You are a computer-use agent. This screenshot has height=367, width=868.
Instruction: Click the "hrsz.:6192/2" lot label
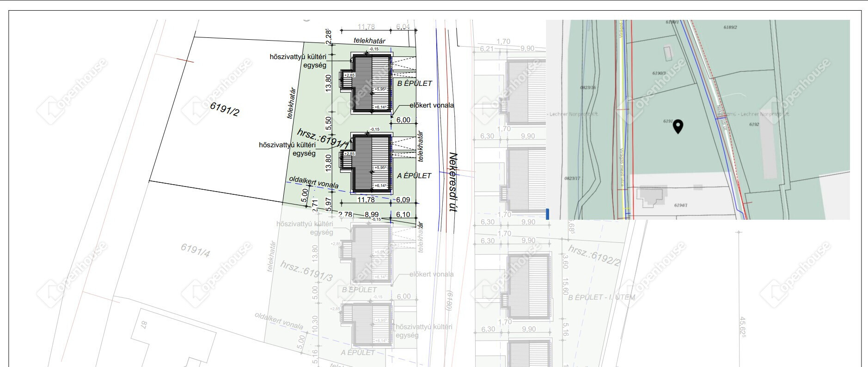[x=594, y=256]
